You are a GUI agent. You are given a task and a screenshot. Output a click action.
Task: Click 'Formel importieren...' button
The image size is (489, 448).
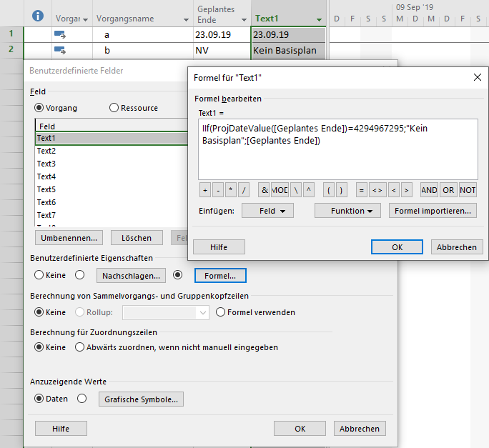pos(433,211)
